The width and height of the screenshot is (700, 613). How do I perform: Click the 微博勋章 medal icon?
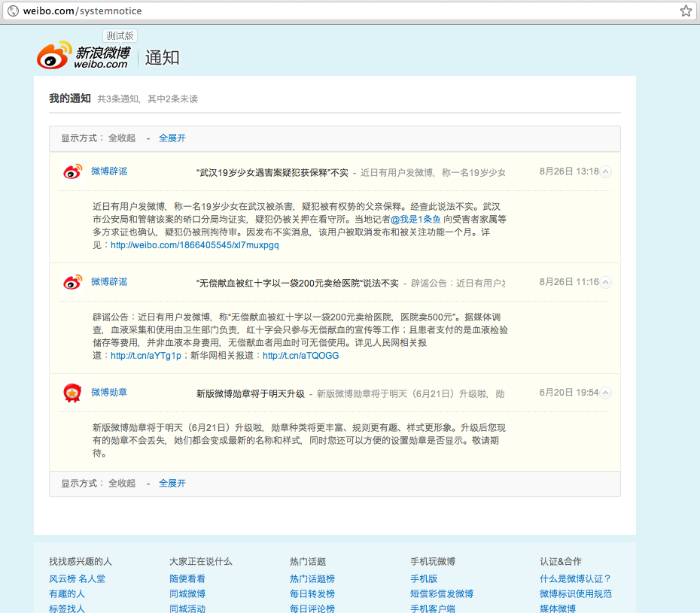click(x=72, y=393)
